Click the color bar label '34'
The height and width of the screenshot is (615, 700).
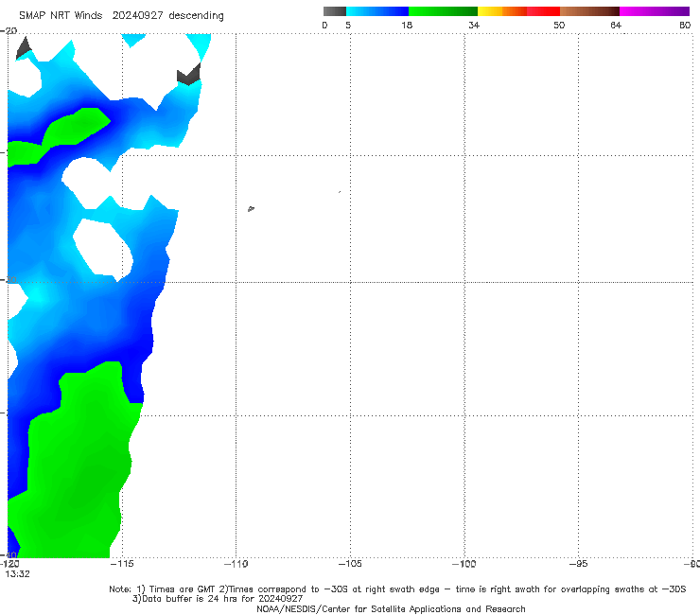[474, 26]
